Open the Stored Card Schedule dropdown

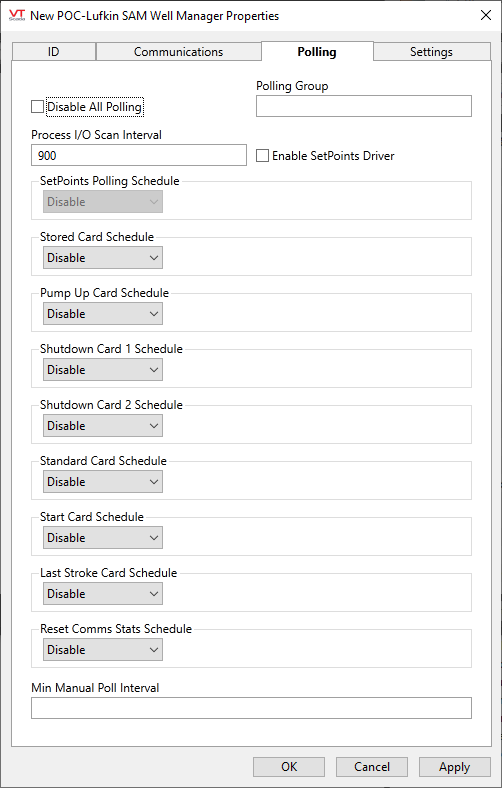coord(103,258)
